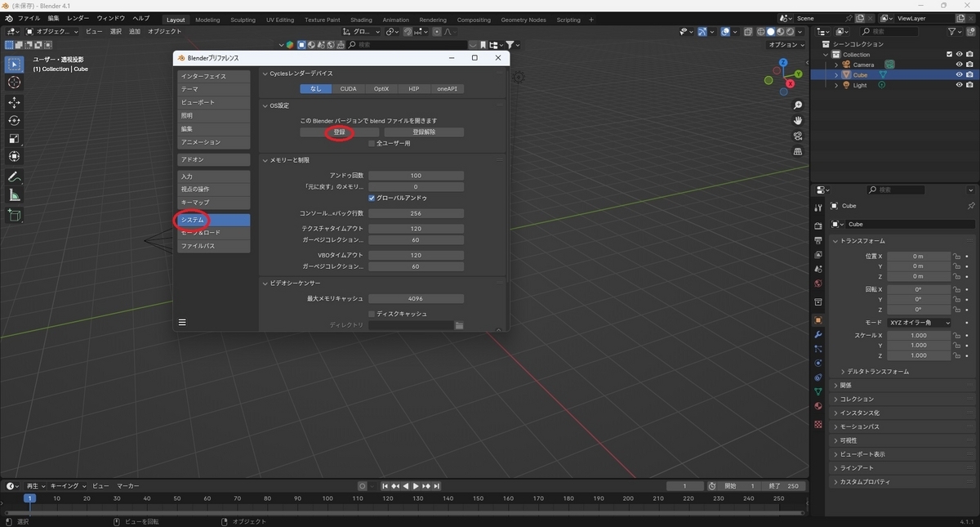
Task: Expand the Custom Properties panel
Action: click(x=835, y=482)
